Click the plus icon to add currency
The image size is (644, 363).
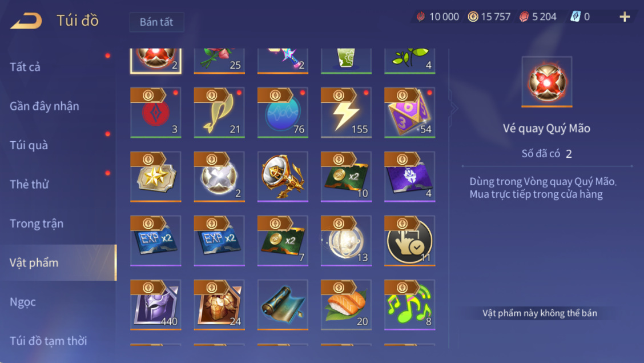(625, 17)
